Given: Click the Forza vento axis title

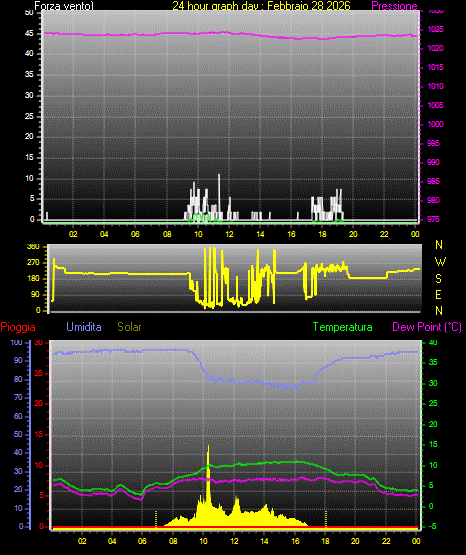Looking at the screenshot, I should 64,6.
